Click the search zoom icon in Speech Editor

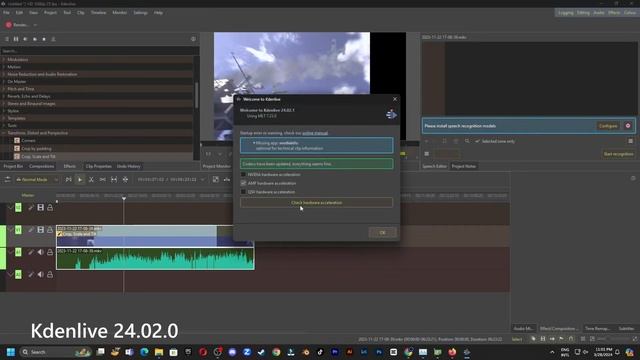pos(467,141)
